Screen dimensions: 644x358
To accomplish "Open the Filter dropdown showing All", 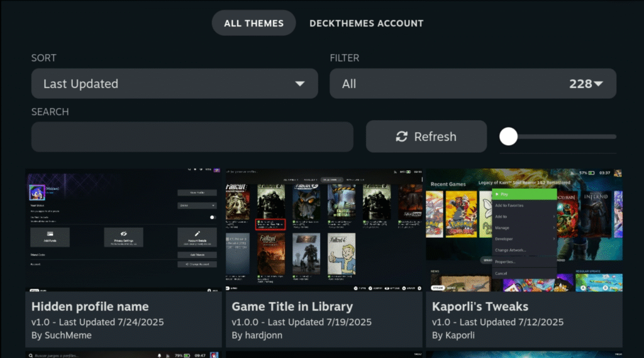I will [x=473, y=84].
